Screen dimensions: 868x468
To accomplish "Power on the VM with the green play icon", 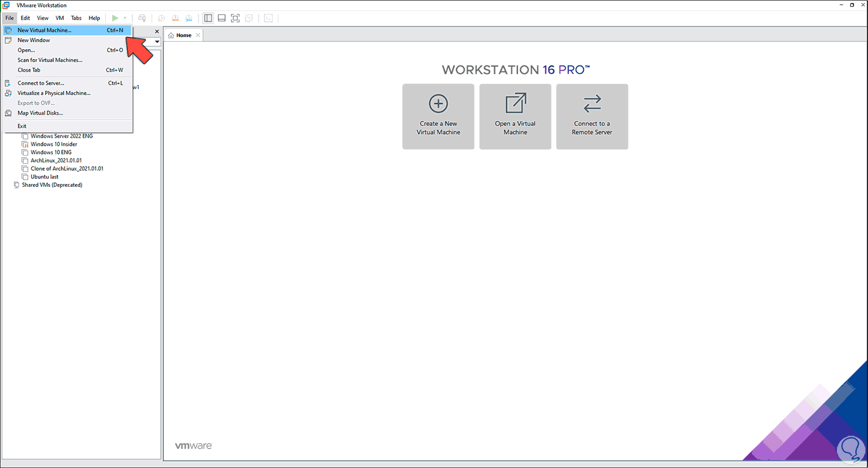I will [115, 18].
